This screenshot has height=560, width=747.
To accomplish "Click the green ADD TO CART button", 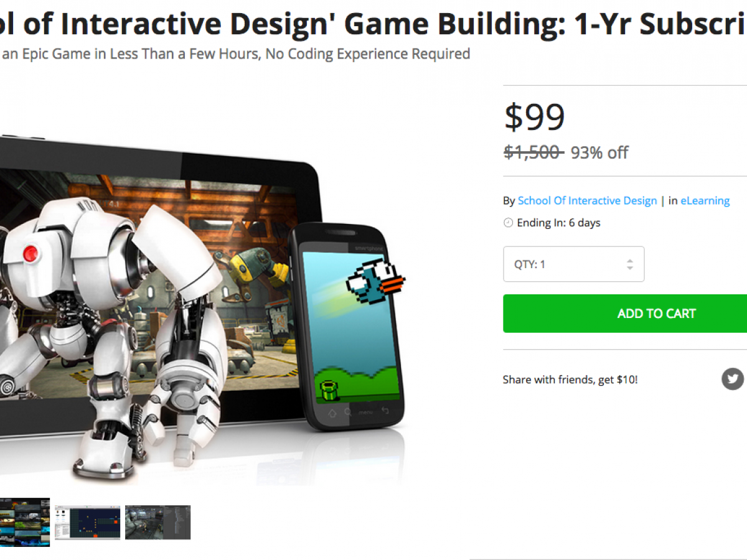I will [625, 314].
